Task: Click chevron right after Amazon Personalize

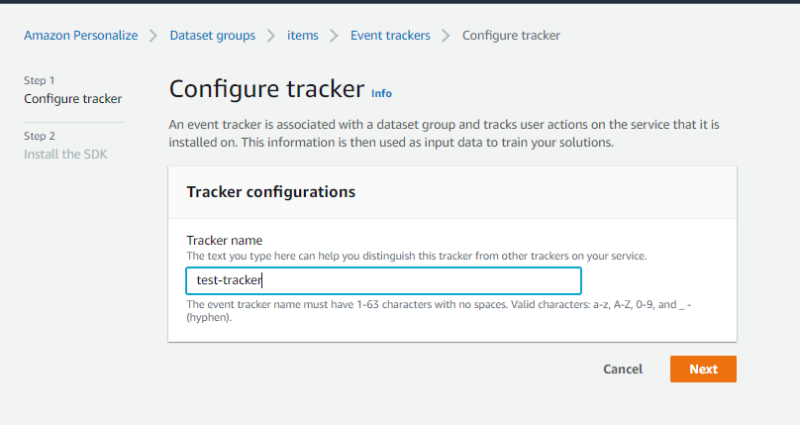Action: tap(153, 36)
